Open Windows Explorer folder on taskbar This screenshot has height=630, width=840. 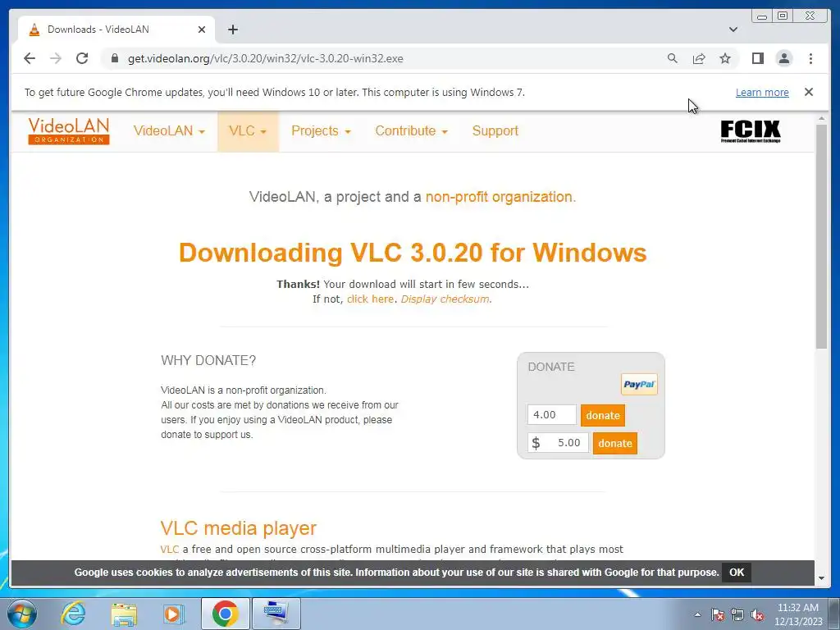124,614
